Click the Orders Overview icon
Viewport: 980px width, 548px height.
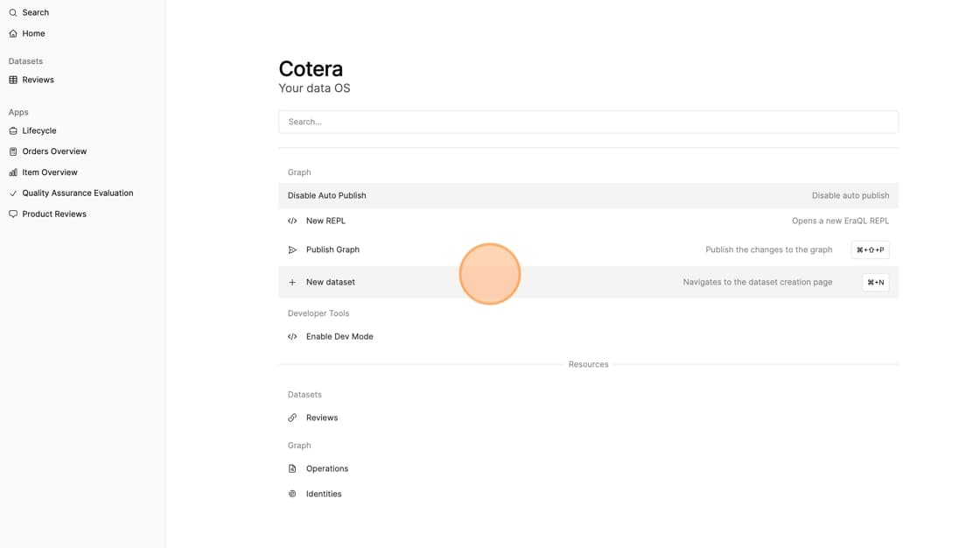[13, 151]
